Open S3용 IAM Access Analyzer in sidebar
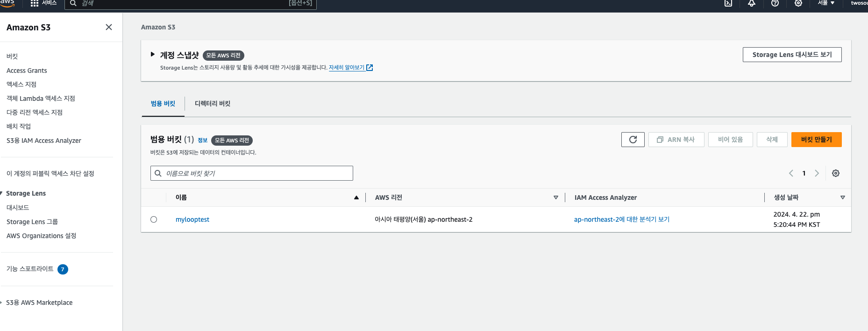 point(44,141)
